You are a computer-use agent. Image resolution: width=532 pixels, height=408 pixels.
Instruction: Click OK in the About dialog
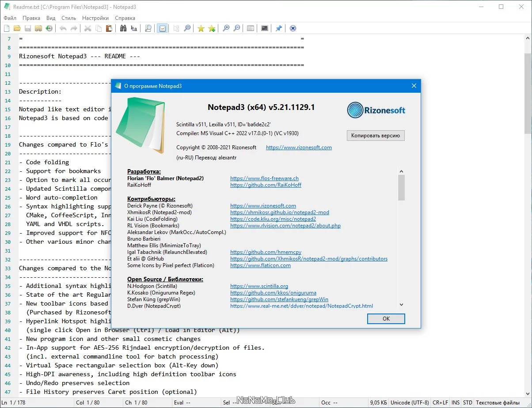(386, 318)
